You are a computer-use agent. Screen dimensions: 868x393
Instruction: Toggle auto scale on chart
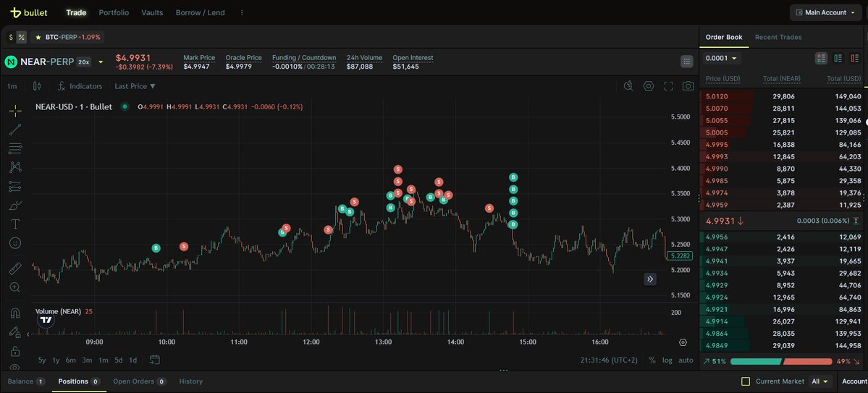(686, 360)
